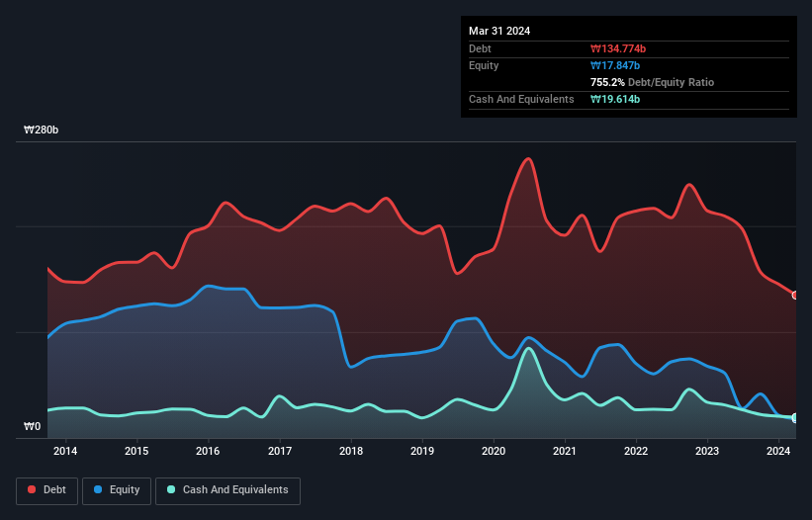The width and height of the screenshot is (812, 520).
Task: Click the 2024 x-axis year label
Action: tap(778, 451)
